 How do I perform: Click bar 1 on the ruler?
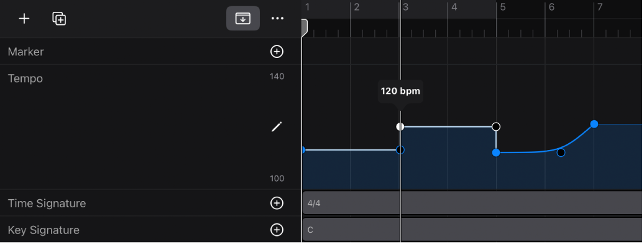307,7
